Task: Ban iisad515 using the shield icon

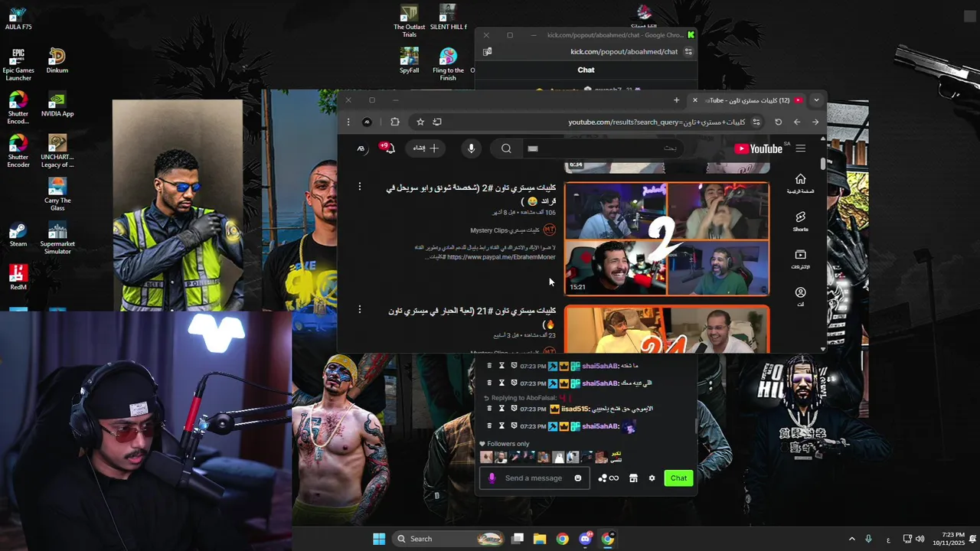Action: pyautogui.click(x=514, y=409)
